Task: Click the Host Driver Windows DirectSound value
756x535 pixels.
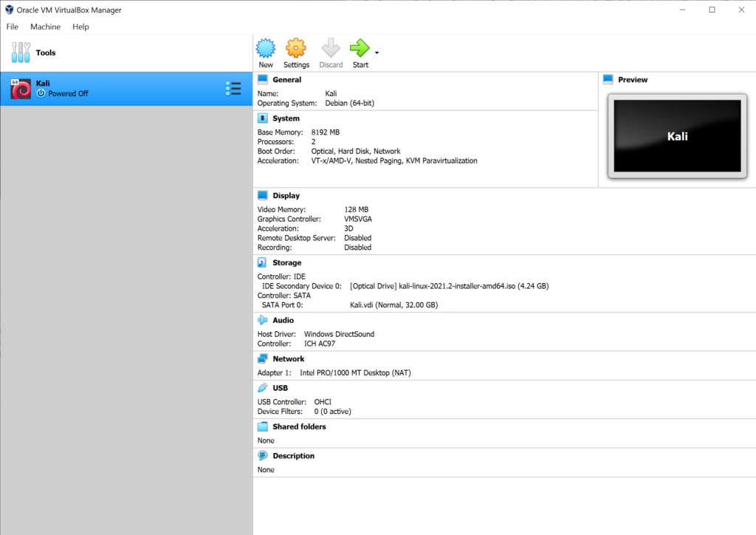Action: 339,334
